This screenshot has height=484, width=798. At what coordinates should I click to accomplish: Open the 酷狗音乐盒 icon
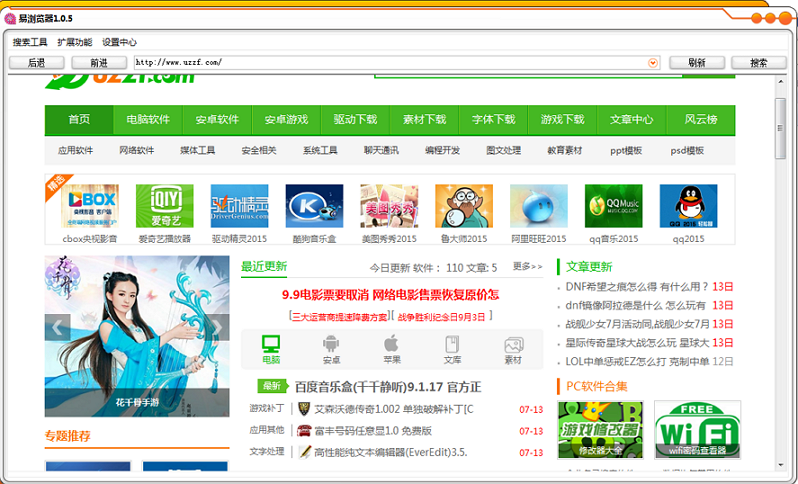(314, 206)
